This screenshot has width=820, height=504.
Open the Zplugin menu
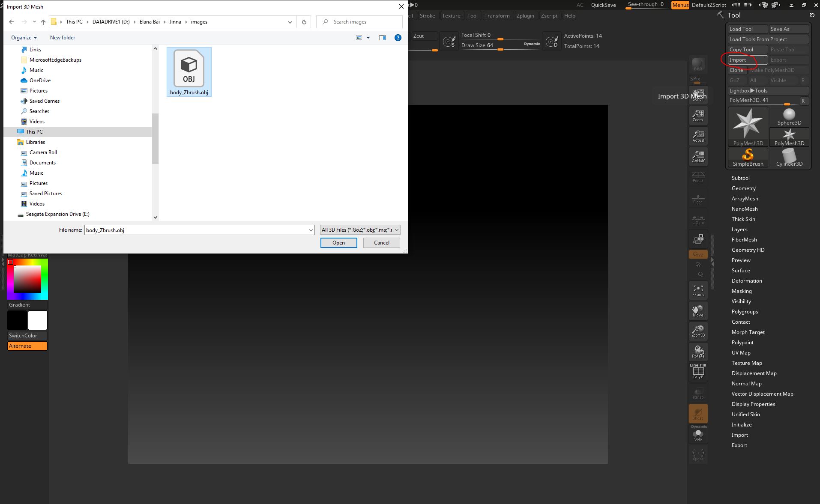pyautogui.click(x=526, y=15)
